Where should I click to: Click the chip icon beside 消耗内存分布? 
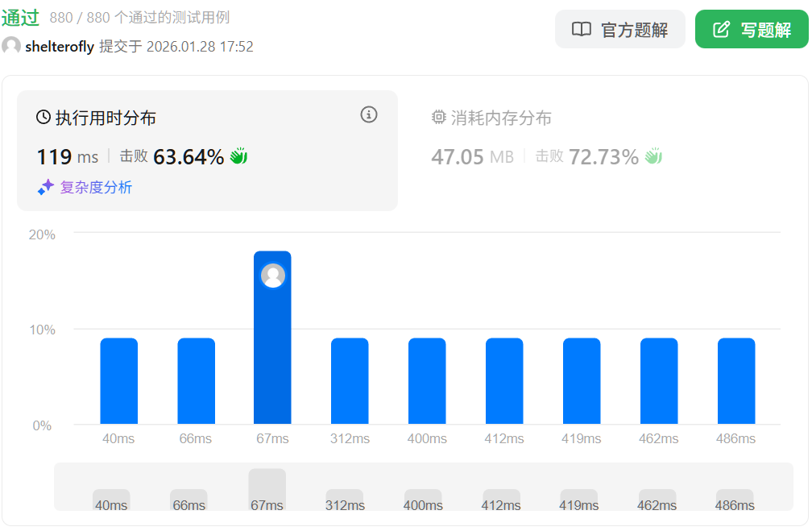[x=439, y=118]
